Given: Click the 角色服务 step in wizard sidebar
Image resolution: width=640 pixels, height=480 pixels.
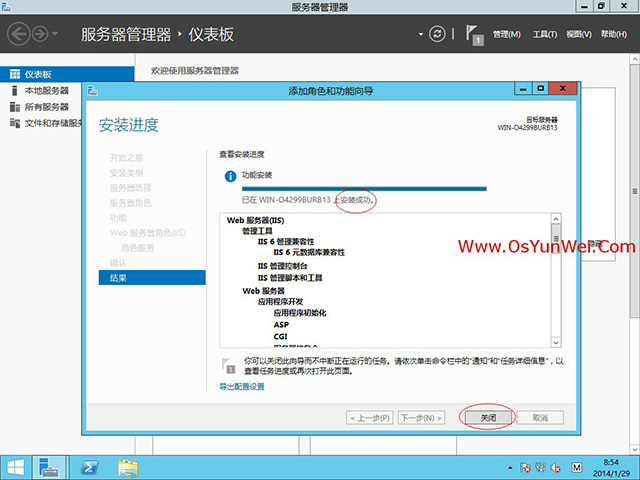Looking at the screenshot, I should pos(138,248).
